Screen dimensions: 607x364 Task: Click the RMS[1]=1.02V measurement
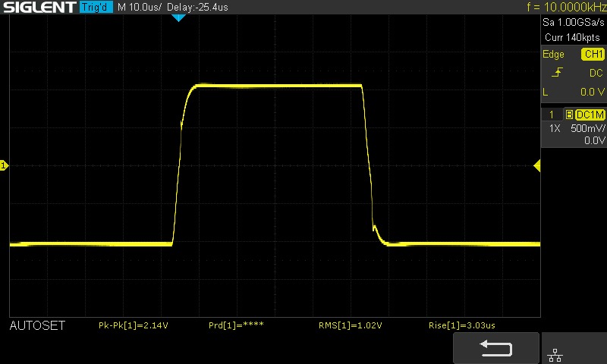coord(351,326)
